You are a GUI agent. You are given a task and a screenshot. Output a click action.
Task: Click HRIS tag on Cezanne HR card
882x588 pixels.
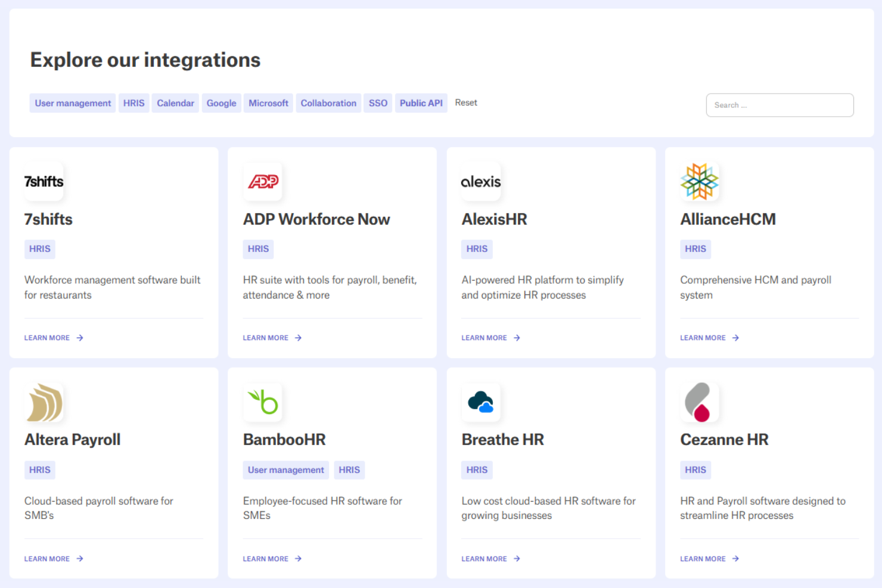(x=695, y=470)
